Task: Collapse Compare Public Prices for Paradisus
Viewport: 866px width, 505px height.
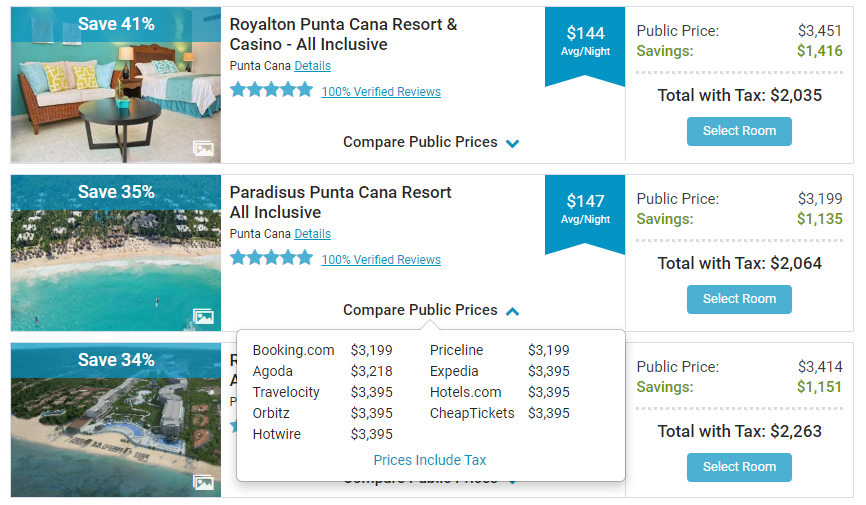Action: [431, 310]
